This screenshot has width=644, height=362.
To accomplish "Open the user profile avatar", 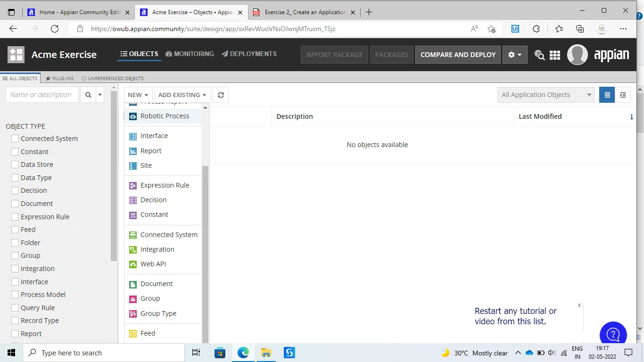I will pos(578,55).
